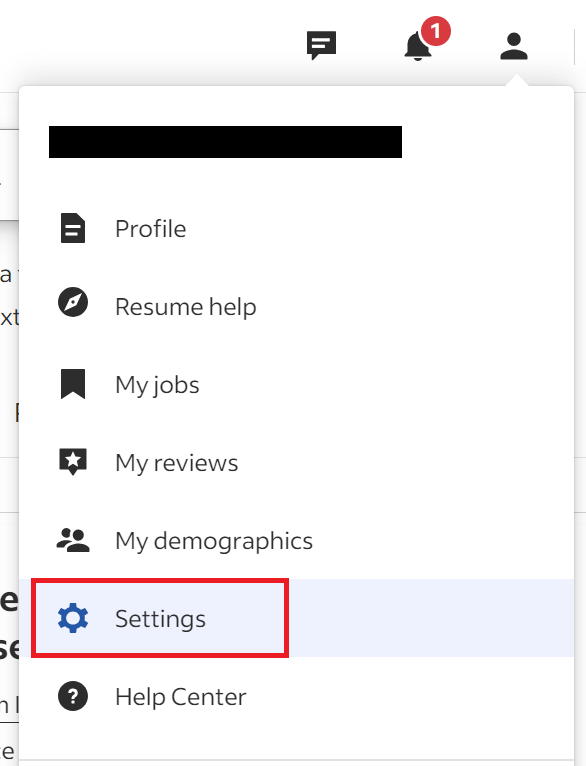Click the Resume help compass icon
Screen dimensions: 586x766
click(x=73, y=302)
